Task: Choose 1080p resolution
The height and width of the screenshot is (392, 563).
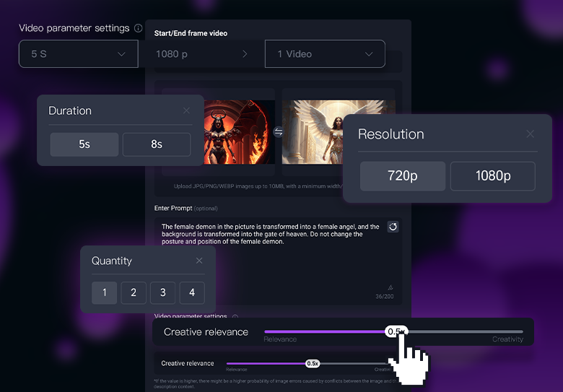Action: point(492,176)
